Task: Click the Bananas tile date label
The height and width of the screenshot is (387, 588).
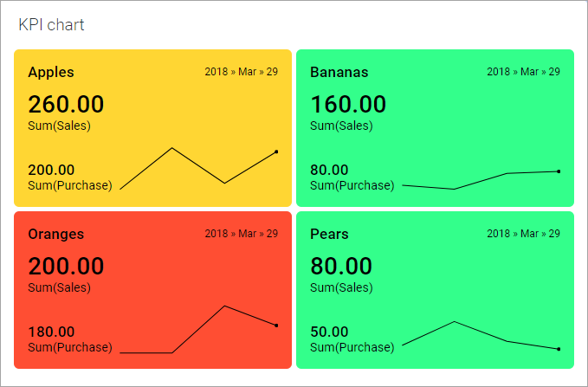Action: click(x=524, y=72)
